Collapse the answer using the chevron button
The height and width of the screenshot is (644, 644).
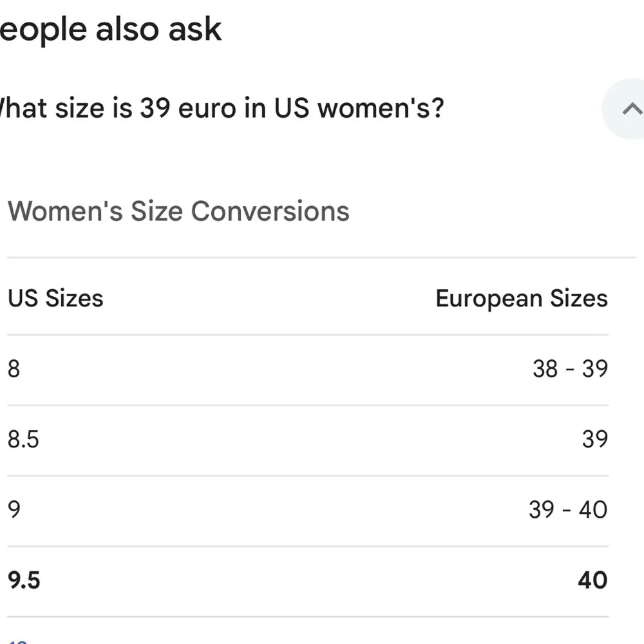(630, 109)
